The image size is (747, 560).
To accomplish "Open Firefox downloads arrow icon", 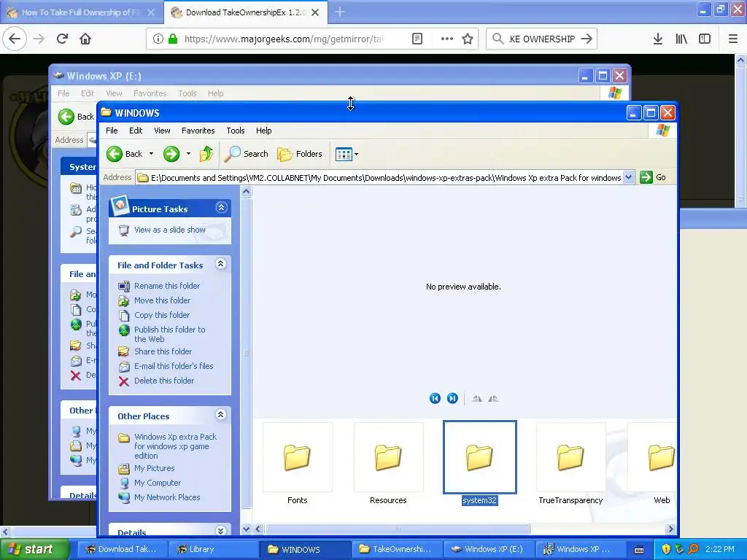I will 658,39.
